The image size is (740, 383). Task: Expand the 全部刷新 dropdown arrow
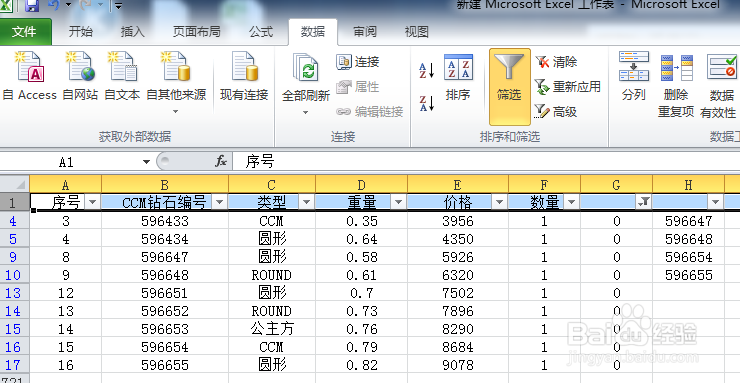305,112
